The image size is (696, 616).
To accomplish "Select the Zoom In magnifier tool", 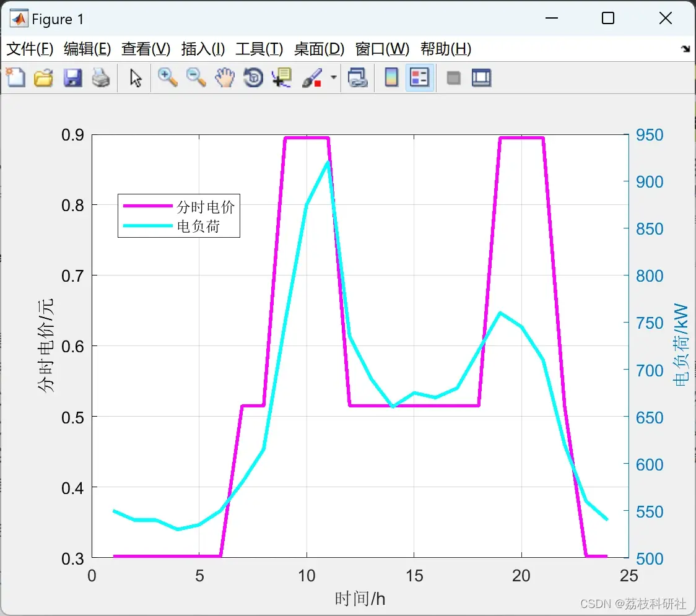I will pos(167,77).
